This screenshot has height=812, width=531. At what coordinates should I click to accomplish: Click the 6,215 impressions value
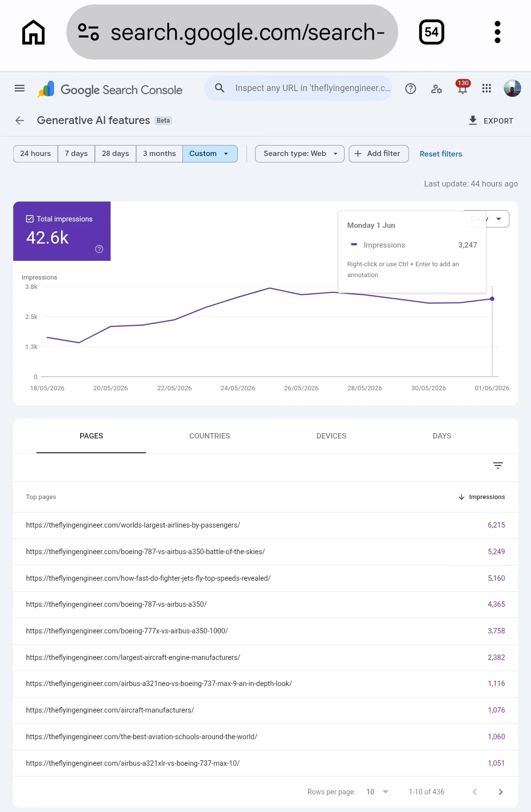click(x=496, y=525)
